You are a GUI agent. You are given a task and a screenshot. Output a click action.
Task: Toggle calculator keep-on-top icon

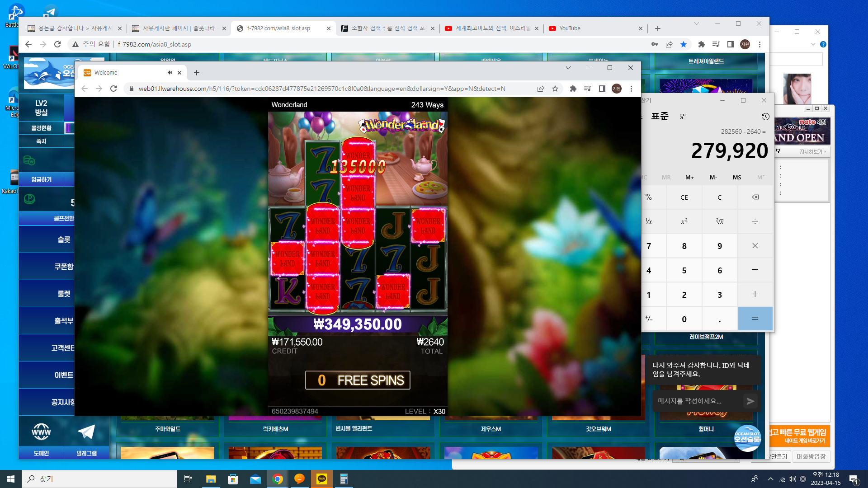tap(683, 117)
